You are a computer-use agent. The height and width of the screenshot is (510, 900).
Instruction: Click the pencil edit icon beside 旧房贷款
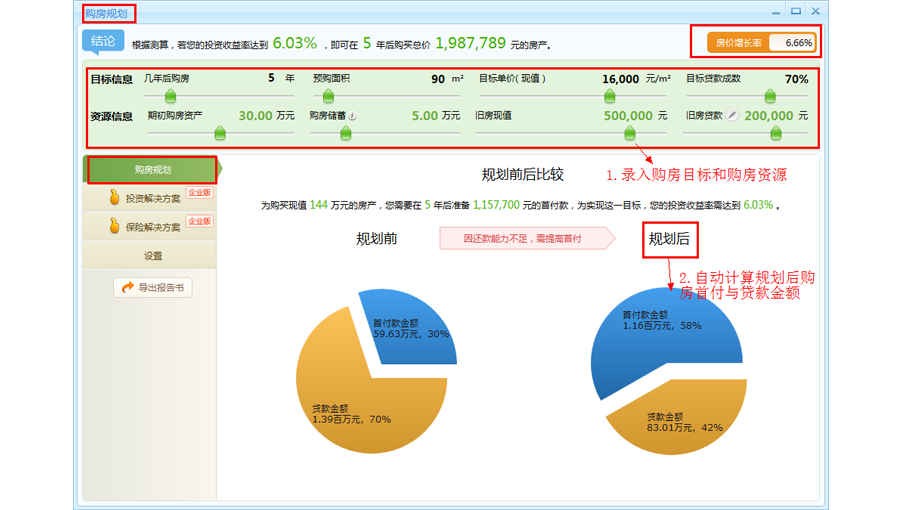pyautogui.click(x=732, y=116)
